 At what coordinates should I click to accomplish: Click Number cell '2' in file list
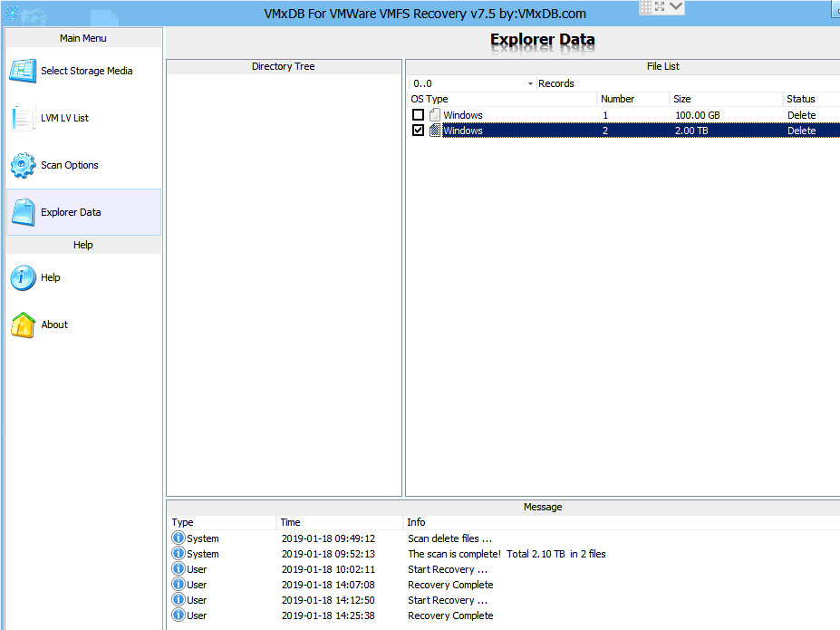point(605,131)
